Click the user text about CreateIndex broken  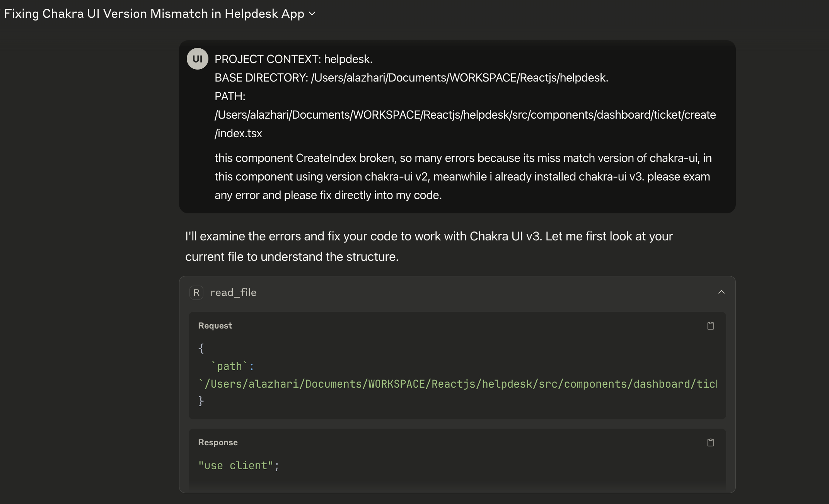point(463,177)
